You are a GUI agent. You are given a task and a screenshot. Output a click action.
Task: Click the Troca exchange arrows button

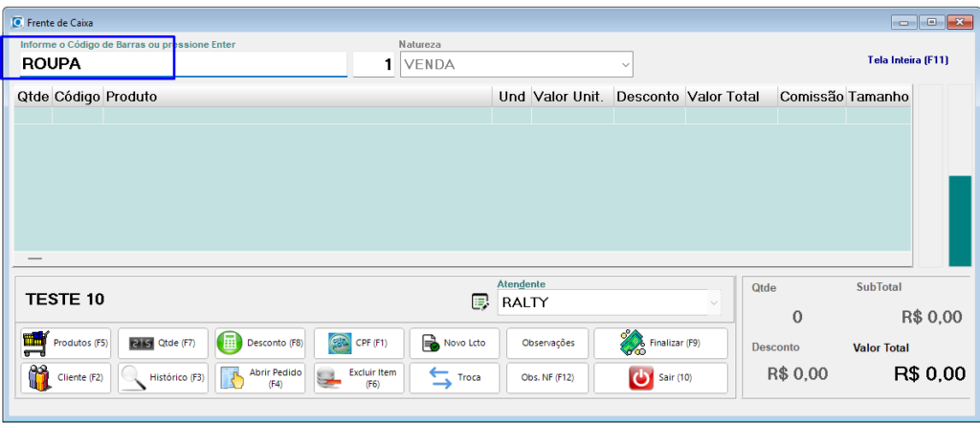pos(454,378)
